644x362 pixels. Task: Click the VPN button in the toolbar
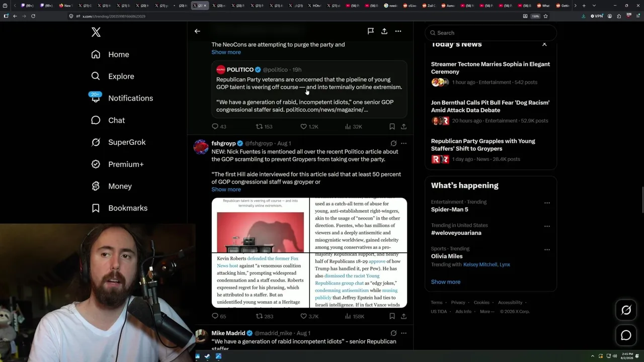[597, 16]
